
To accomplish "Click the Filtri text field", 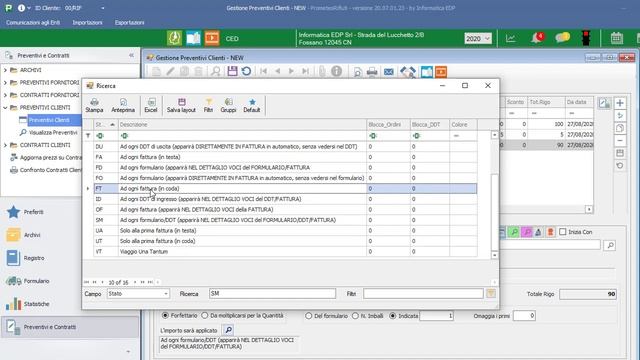I will [423, 293].
